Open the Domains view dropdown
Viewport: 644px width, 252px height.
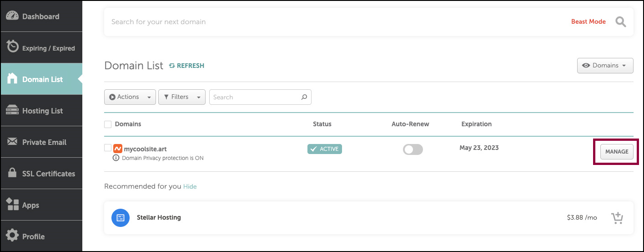tap(605, 66)
